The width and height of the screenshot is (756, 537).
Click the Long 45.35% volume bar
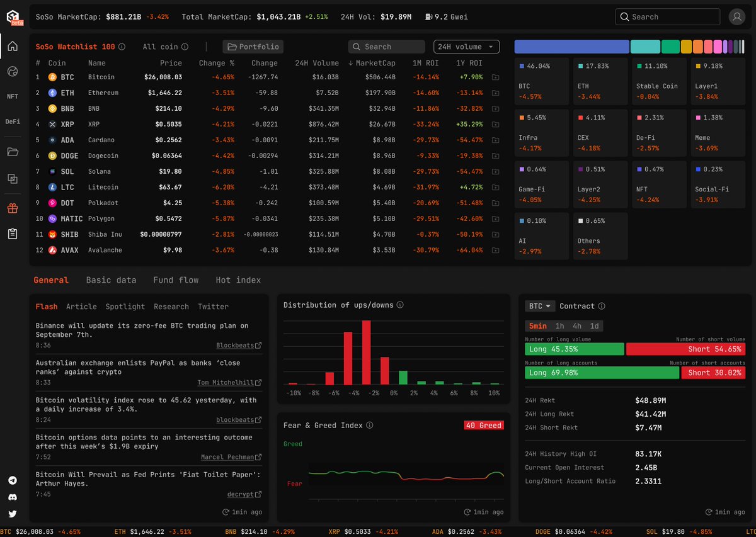[x=575, y=349]
